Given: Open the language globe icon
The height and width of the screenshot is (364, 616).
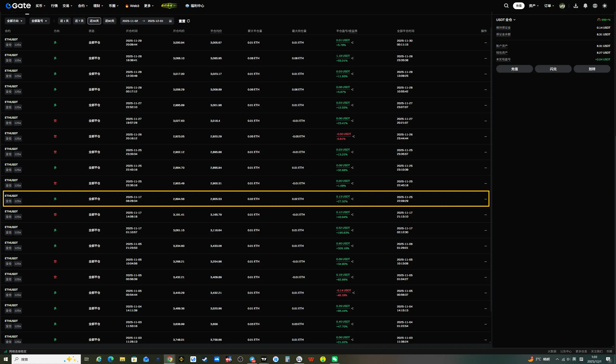Looking at the screenshot, I should (x=595, y=6).
